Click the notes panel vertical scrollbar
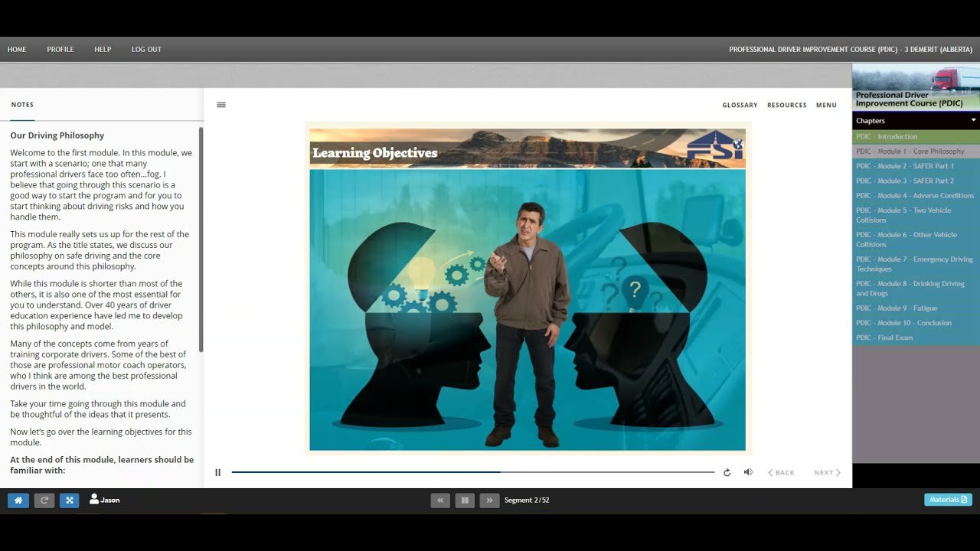This screenshot has height=551, width=980. (x=201, y=239)
